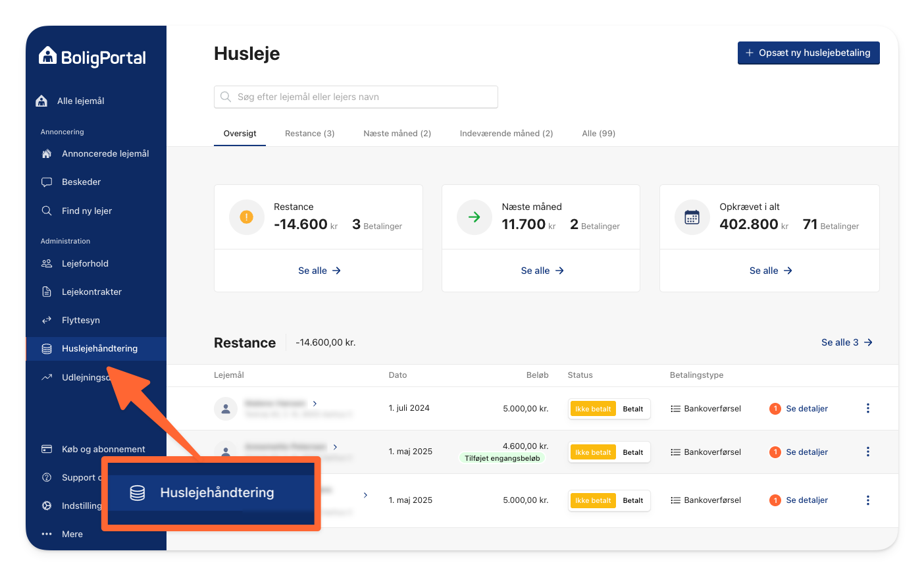This screenshot has height=576, width=924.
Task: Set 1. juli 2024 row to Ikke betalt
Action: [x=593, y=409]
